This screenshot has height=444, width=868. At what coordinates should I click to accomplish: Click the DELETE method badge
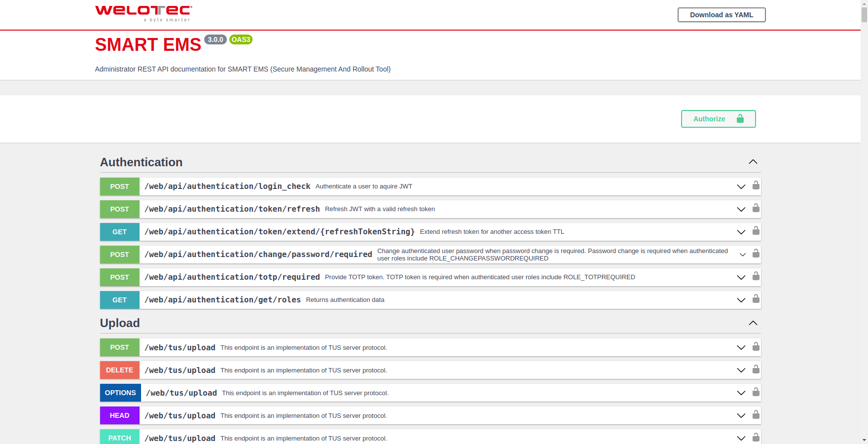point(119,370)
